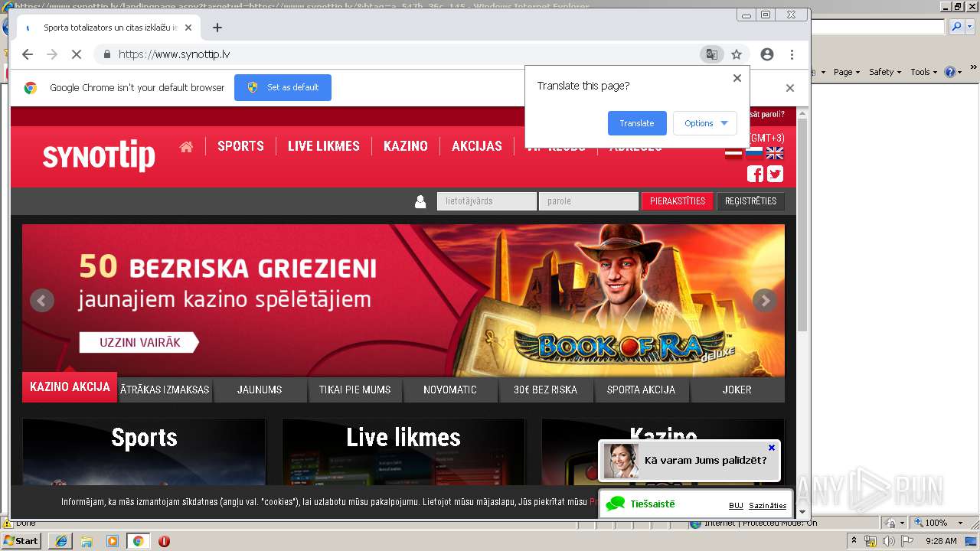
Task: Open the Sports tile thumbnail
Action: click(144, 452)
